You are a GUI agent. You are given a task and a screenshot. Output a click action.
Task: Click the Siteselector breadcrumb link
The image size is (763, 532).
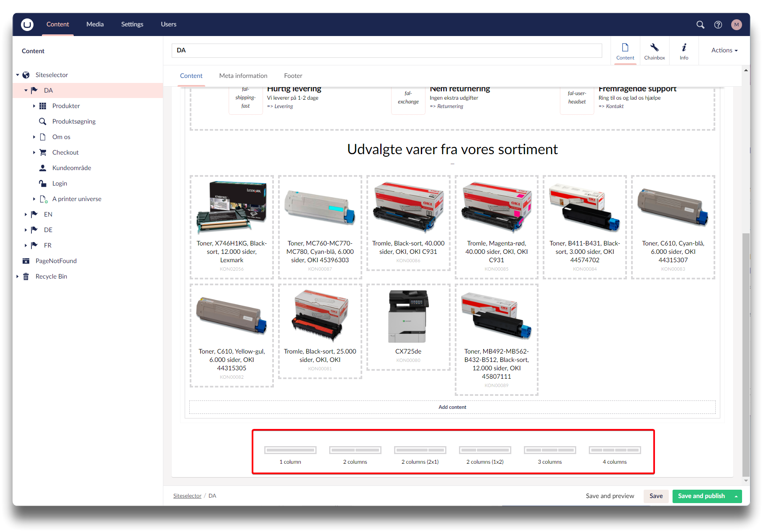(187, 496)
